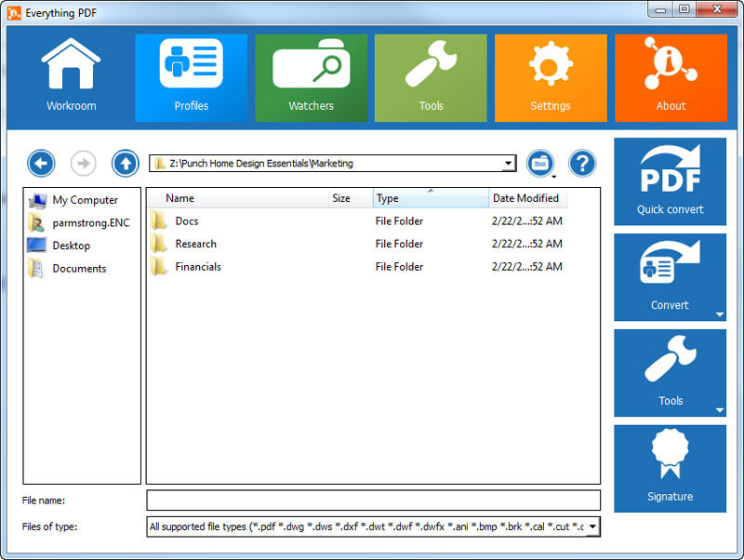Click the folder icon in the path box
The width and height of the screenshot is (744, 560).
tap(159, 163)
